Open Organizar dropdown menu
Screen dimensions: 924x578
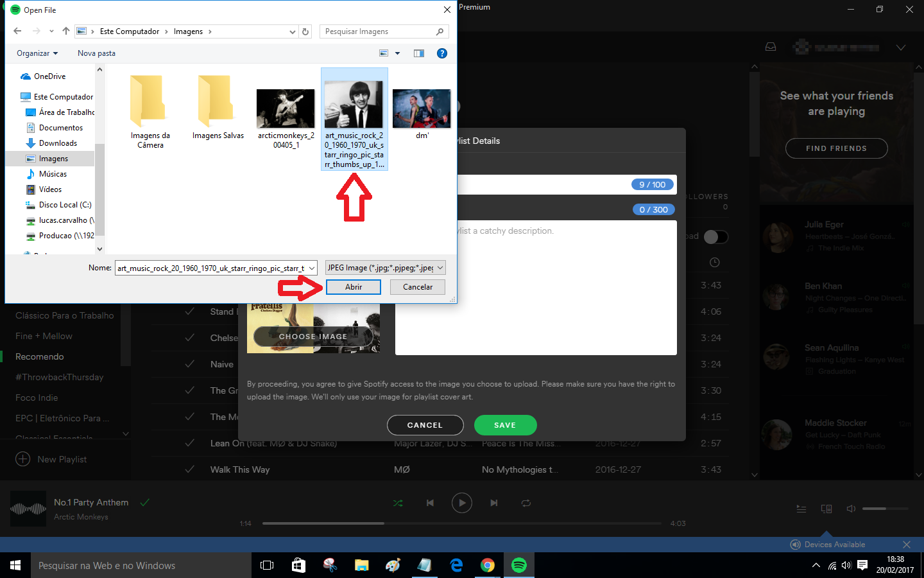(37, 53)
